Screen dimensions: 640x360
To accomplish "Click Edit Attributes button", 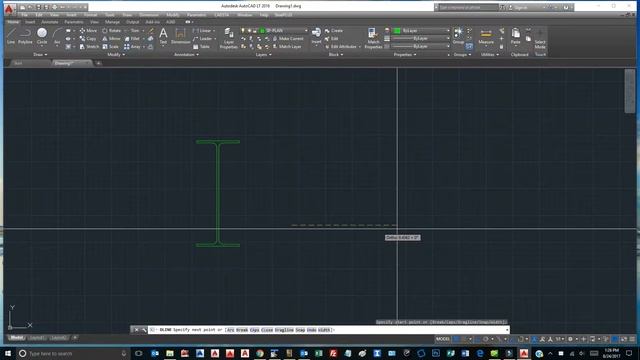I will pos(341,47).
